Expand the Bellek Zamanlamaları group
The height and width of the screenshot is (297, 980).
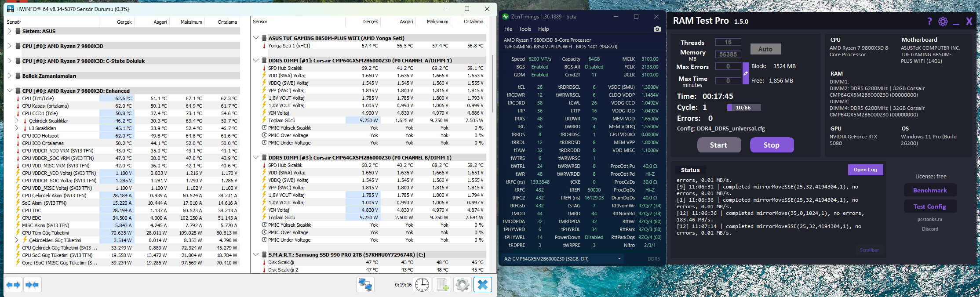(10, 76)
